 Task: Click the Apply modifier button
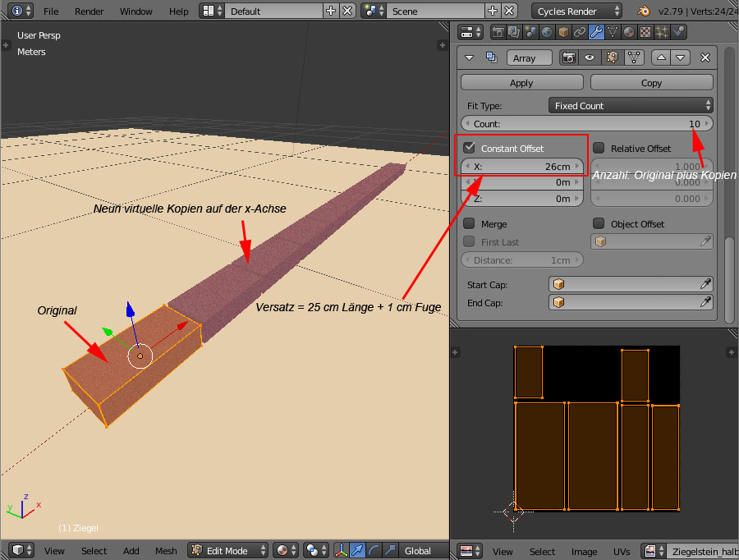[x=521, y=83]
